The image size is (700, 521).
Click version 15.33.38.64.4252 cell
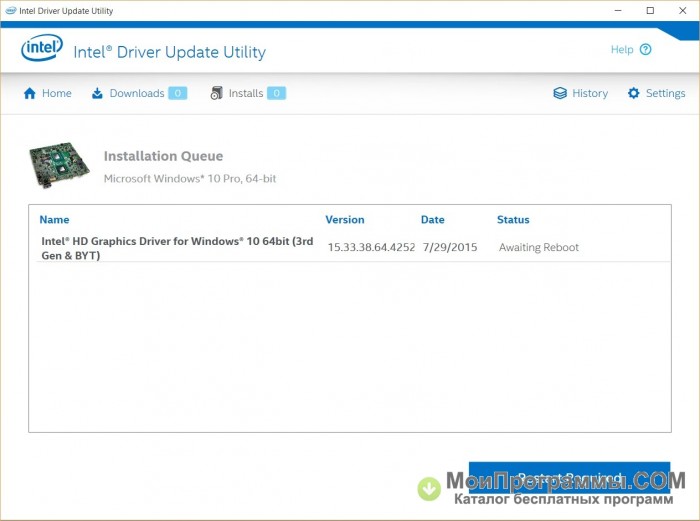click(371, 247)
